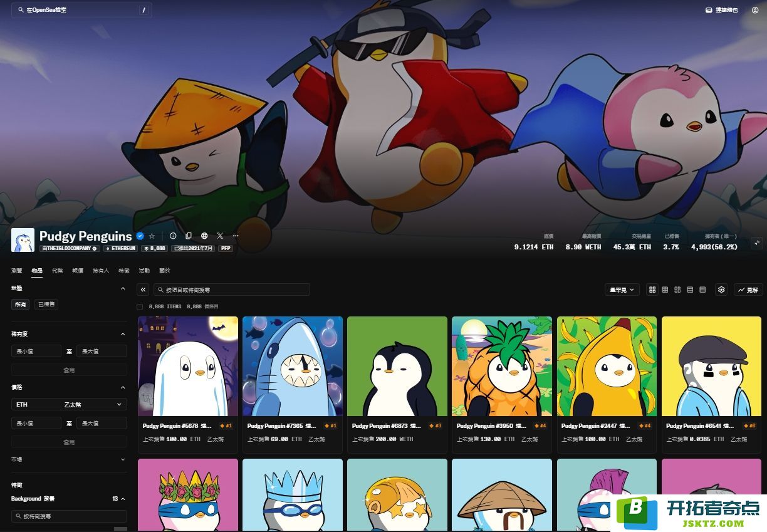Click the Pudgy Penguins collection avatar
The image size is (767, 532).
coord(23,240)
